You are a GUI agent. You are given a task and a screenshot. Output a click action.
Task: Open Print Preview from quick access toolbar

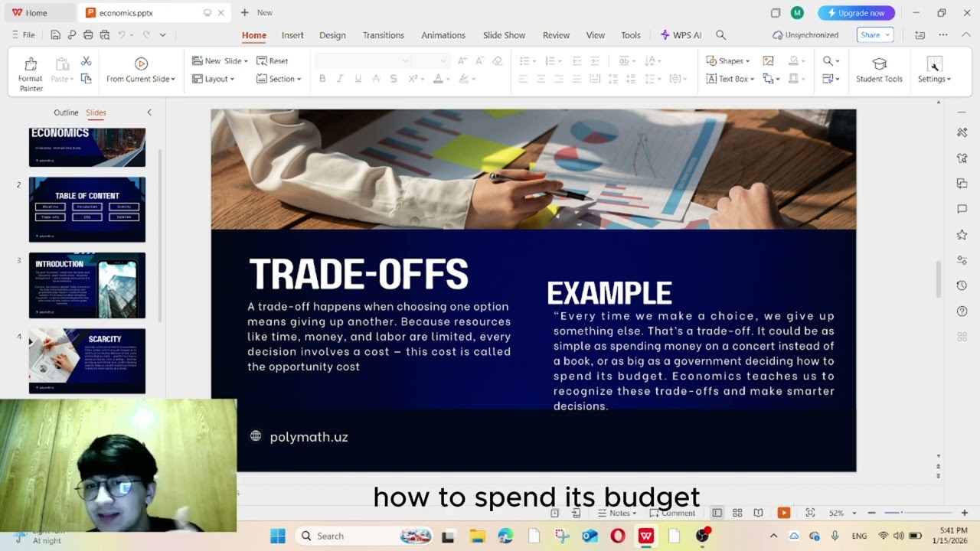tap(105, 35)
